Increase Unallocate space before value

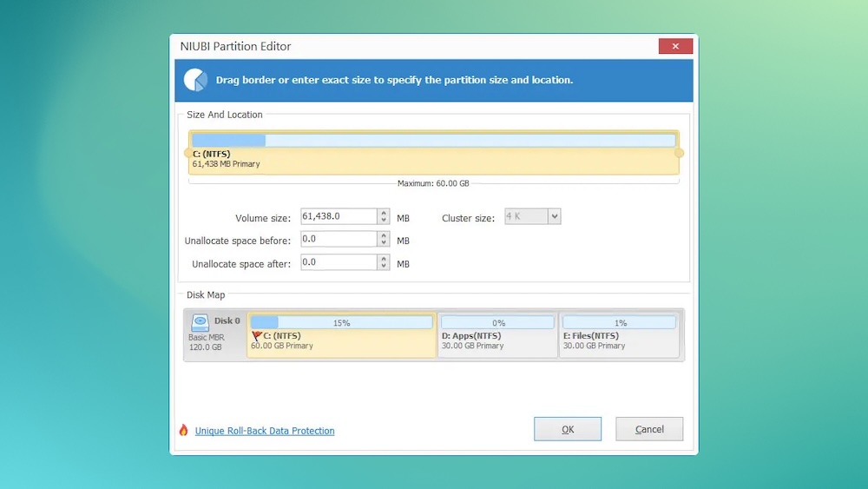click(x=383, y=236)
